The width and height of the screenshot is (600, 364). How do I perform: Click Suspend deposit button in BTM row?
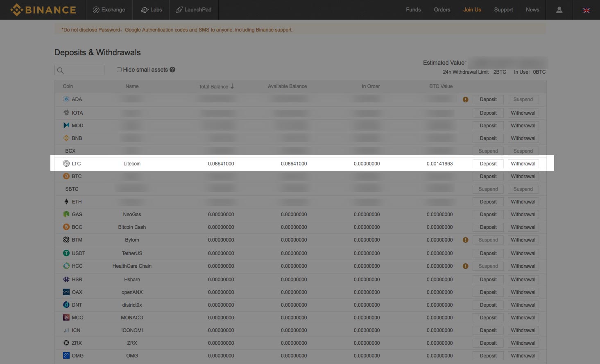click(488, 240)
